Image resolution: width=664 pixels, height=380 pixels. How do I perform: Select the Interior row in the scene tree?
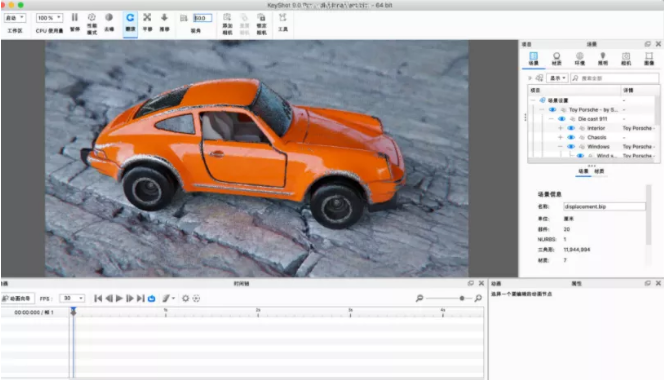[592, 128]
